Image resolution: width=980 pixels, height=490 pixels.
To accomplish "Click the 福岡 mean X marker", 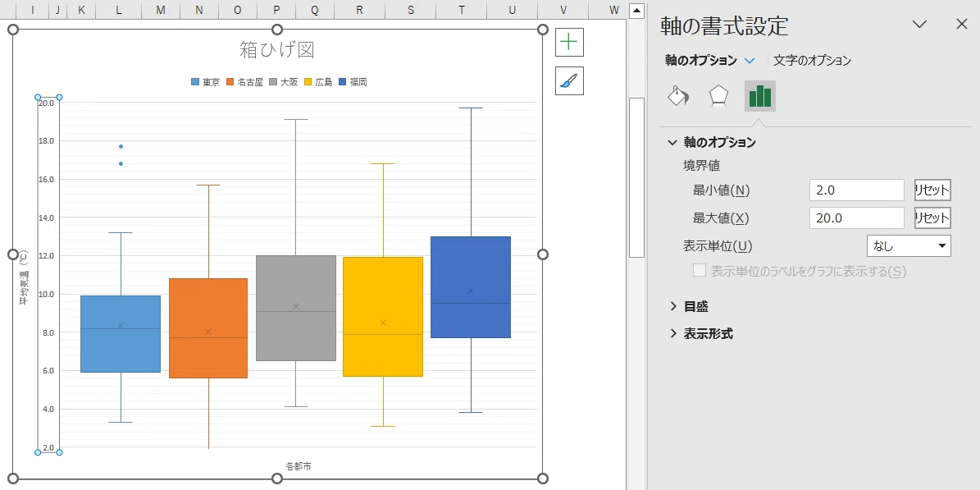I will pyautogui.click(x=471, y=291).
